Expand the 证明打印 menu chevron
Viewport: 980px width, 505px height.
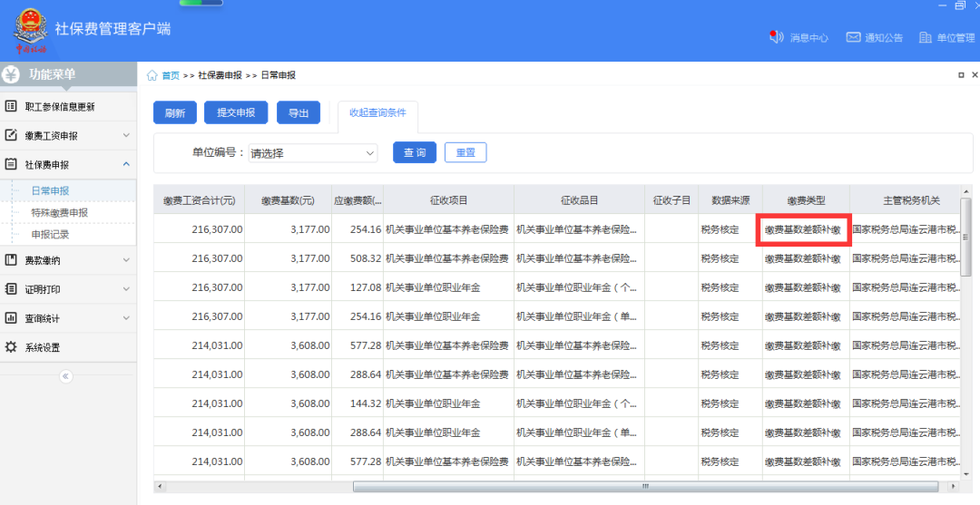(x=126, y=289)
